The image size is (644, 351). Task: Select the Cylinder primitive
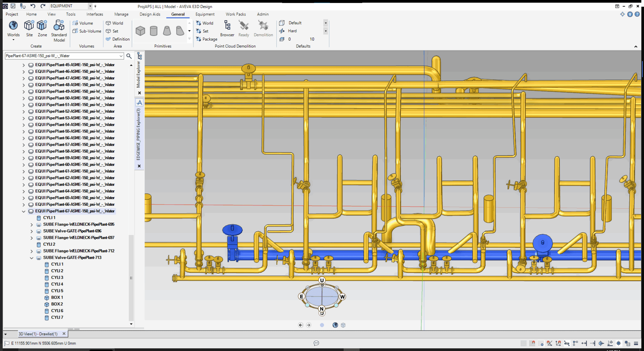click(x=154, y=31)
